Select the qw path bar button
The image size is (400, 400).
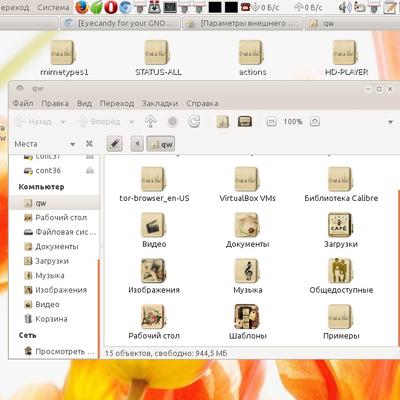pos(161,144)
